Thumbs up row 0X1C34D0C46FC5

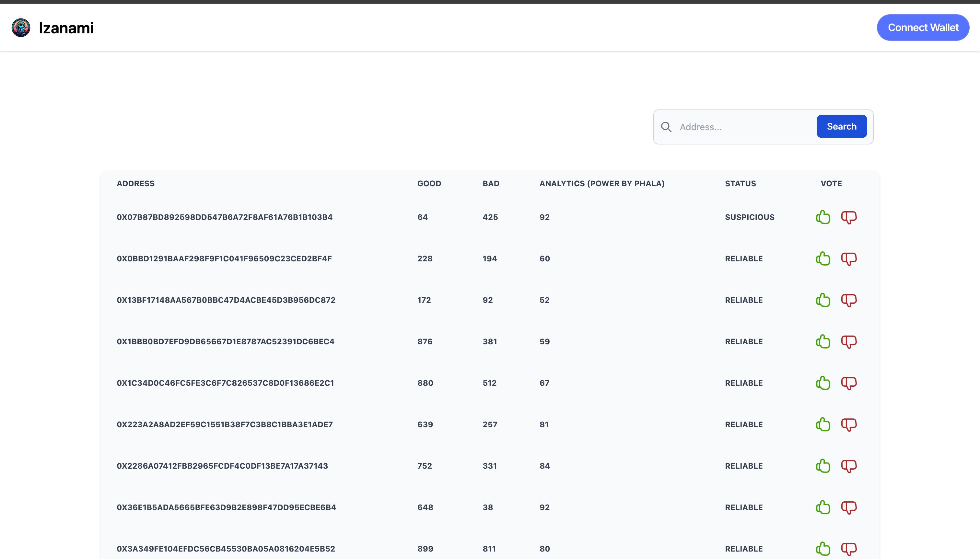pos(823,383)
